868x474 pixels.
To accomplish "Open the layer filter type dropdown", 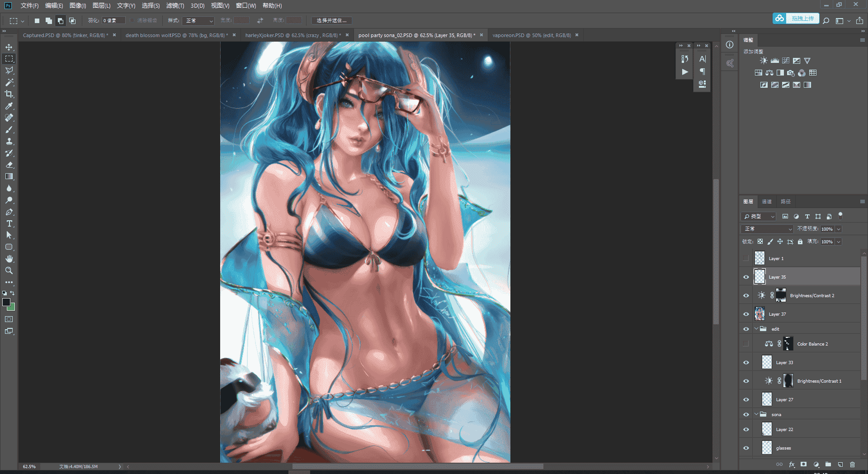I will pos(759,216).
